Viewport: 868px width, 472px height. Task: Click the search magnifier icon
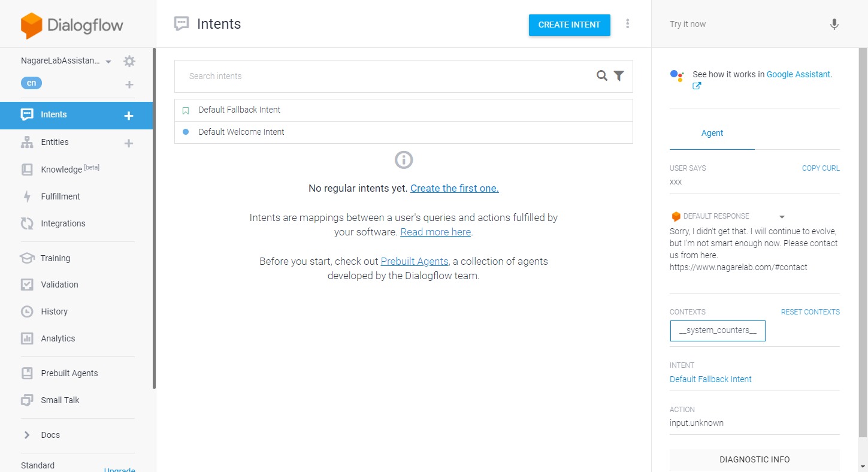(602, 75)
